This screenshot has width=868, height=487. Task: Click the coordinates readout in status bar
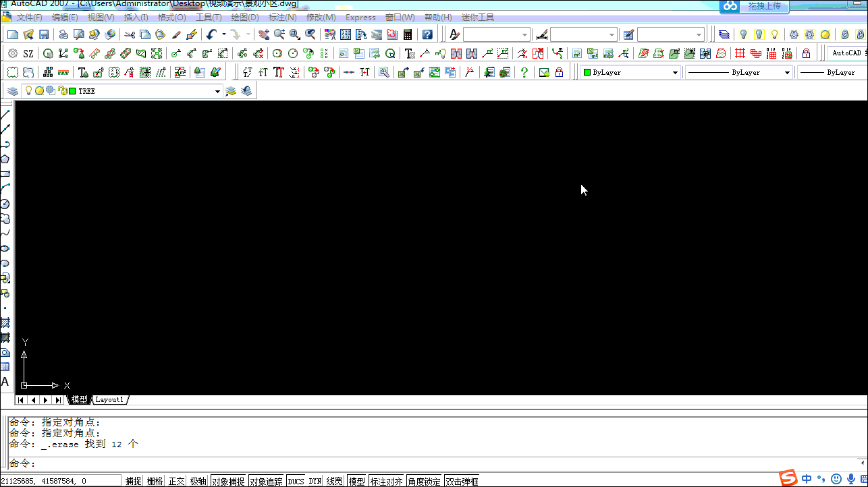coord(61,481)
